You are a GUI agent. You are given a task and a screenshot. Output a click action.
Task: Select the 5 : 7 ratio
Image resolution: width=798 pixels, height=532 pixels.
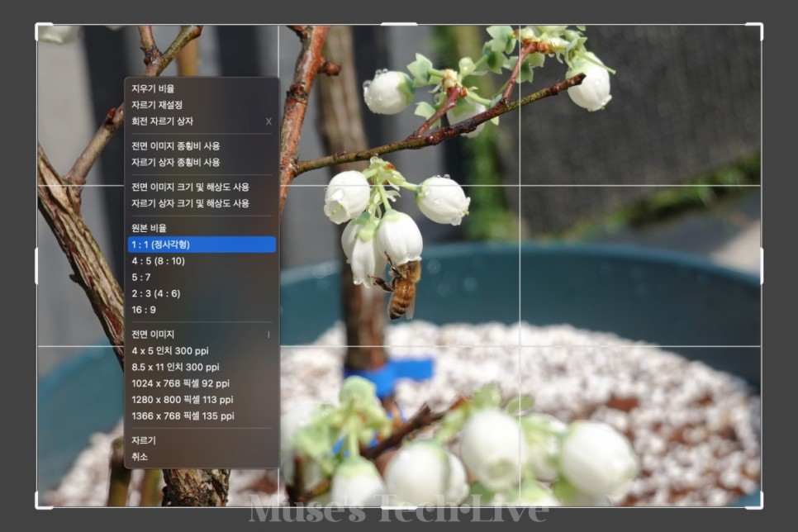[202, 278]
